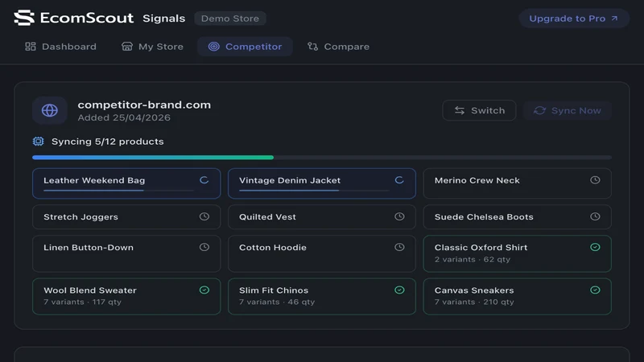Screen dimensions: 644x362
Task: Click the 7 variants · 117 qty text
Action: pos(83,302)
